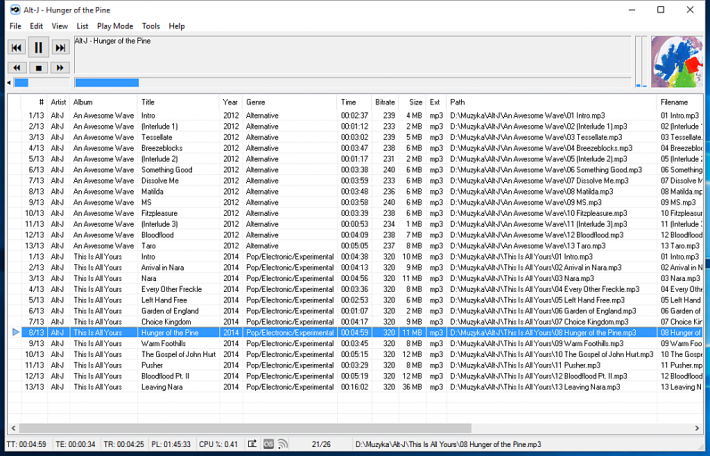710x456 pixels.
Task: Click the streaming signal icon in status bar
Action: pos(283,444)
